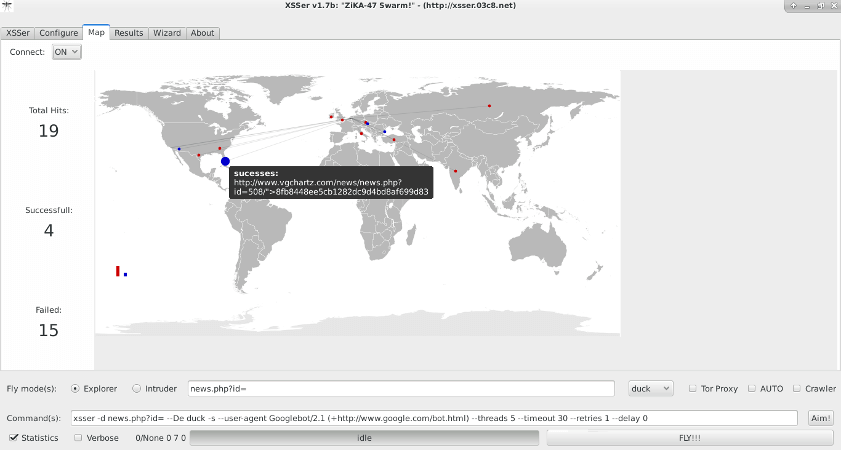The image size is (841, 450).
Task: Click the red dot over India
Action: (x=455, y=171)
